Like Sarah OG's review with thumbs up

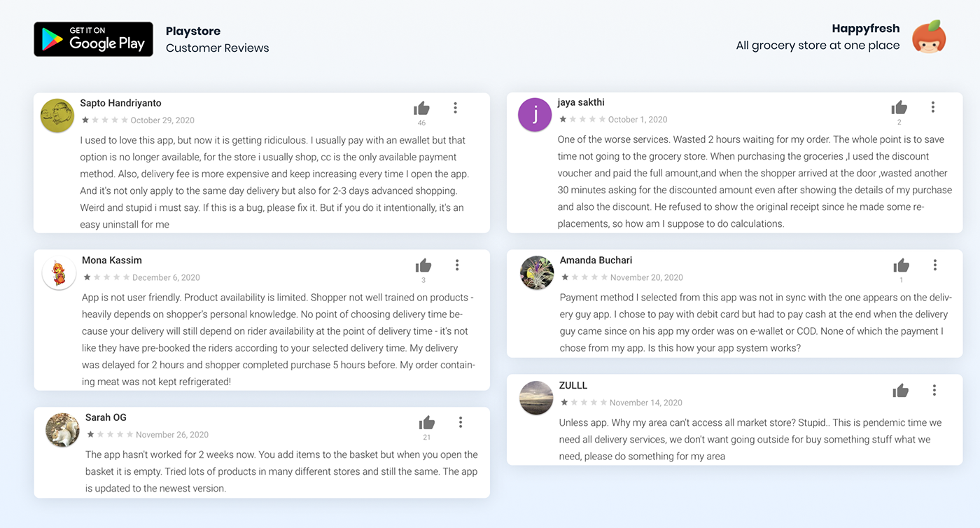[427, 422]
